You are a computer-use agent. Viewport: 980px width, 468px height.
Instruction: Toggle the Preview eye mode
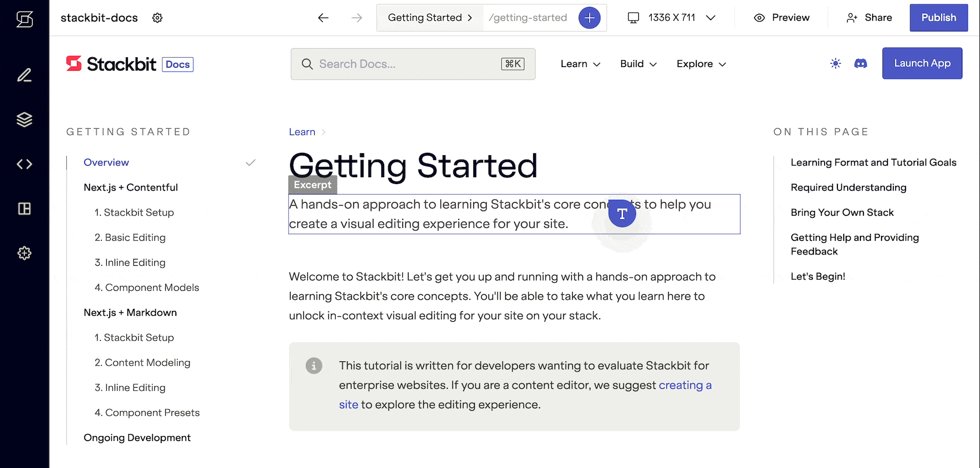click(x=781, y=18)
